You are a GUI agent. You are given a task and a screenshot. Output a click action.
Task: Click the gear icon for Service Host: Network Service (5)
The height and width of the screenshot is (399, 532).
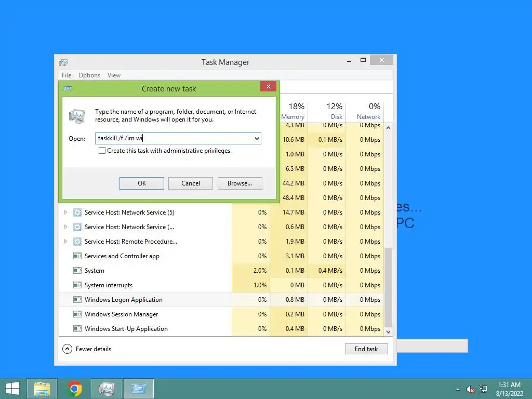pos(77,212)
